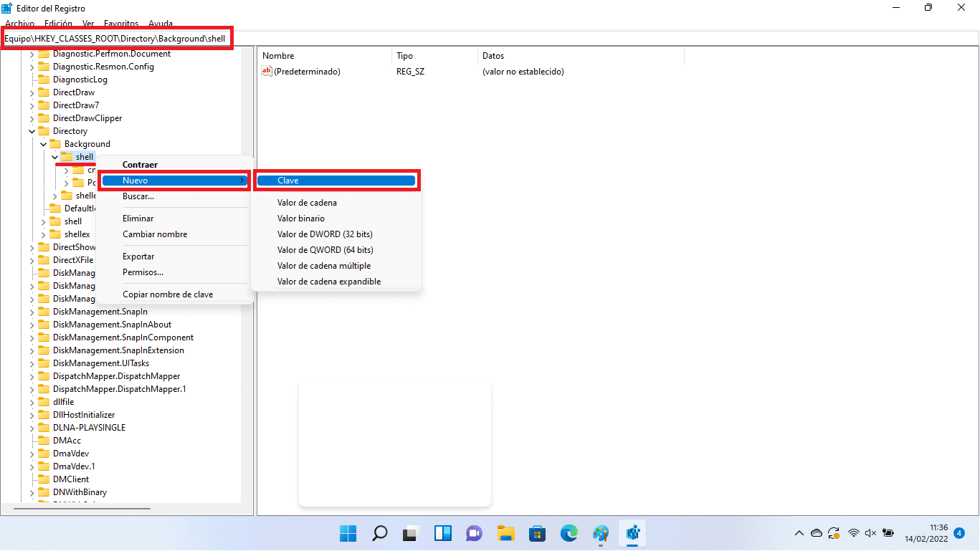
Task: Open Task View from the taskbar
Action: 411,533
